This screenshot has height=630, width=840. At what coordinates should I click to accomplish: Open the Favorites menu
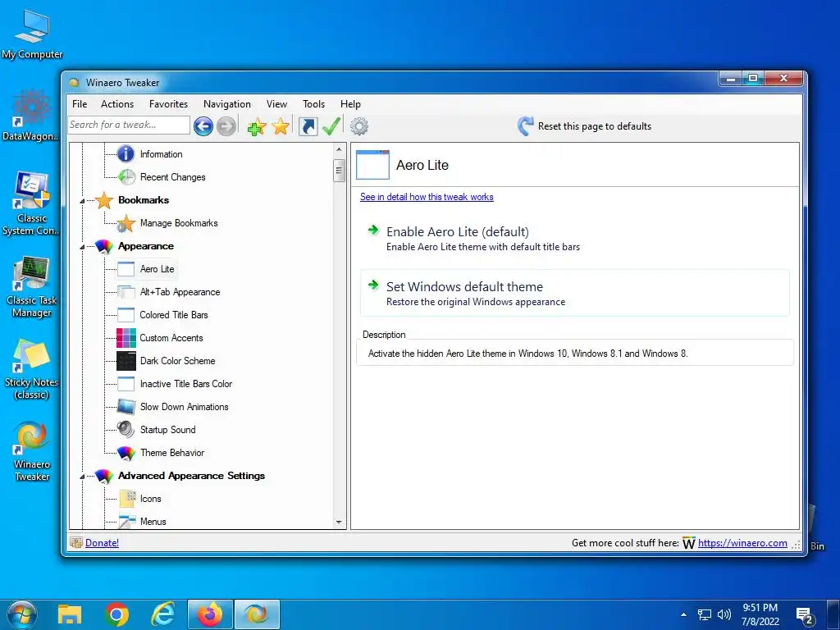(168, 104)
